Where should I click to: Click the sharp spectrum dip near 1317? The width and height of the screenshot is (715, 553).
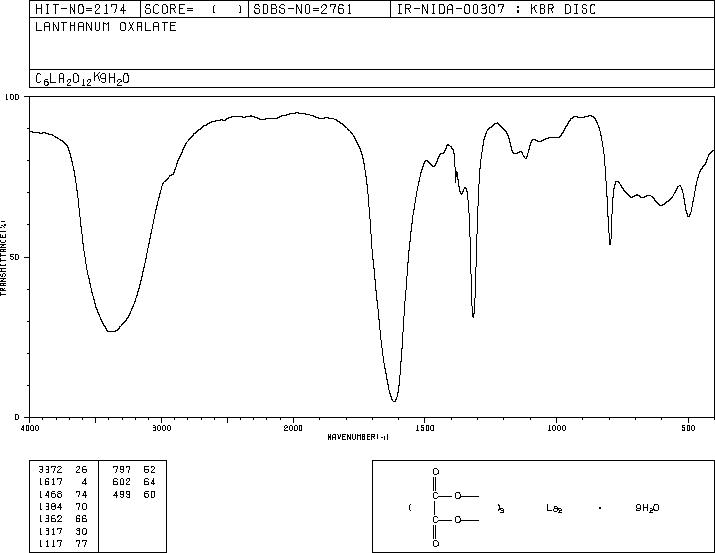click(x=473, y=316)
